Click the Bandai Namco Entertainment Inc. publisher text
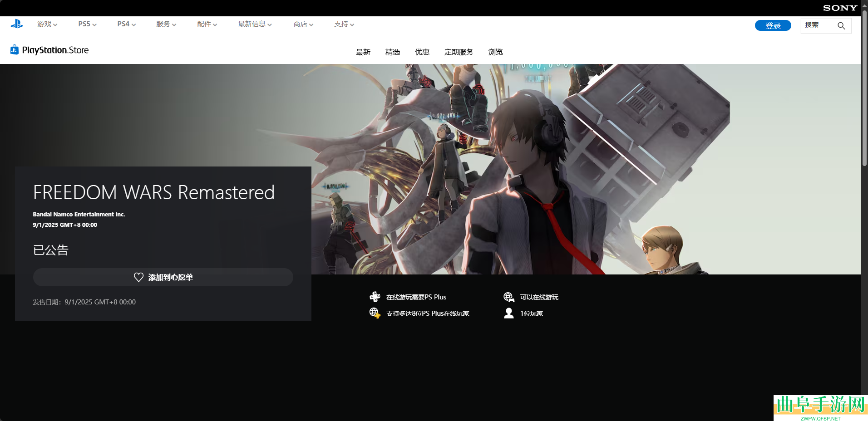The width and height of the screenshot is (868, 421). [79, 214]
